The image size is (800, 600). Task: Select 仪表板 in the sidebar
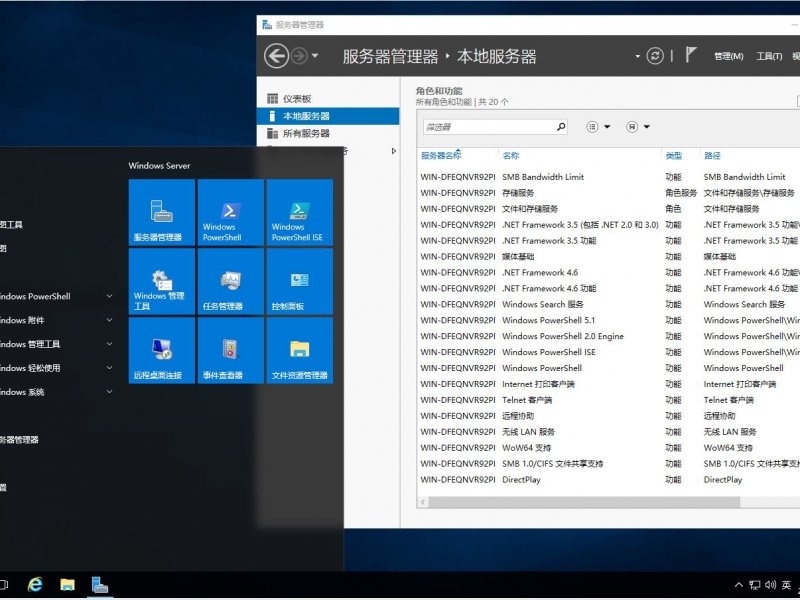[x=328, y=98]
